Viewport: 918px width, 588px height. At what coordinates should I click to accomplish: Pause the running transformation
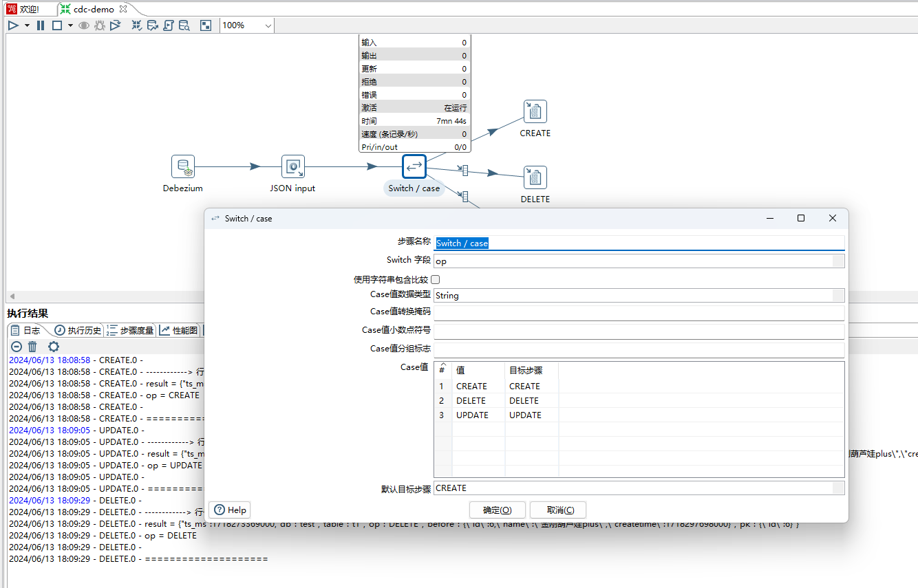(41, 25)
